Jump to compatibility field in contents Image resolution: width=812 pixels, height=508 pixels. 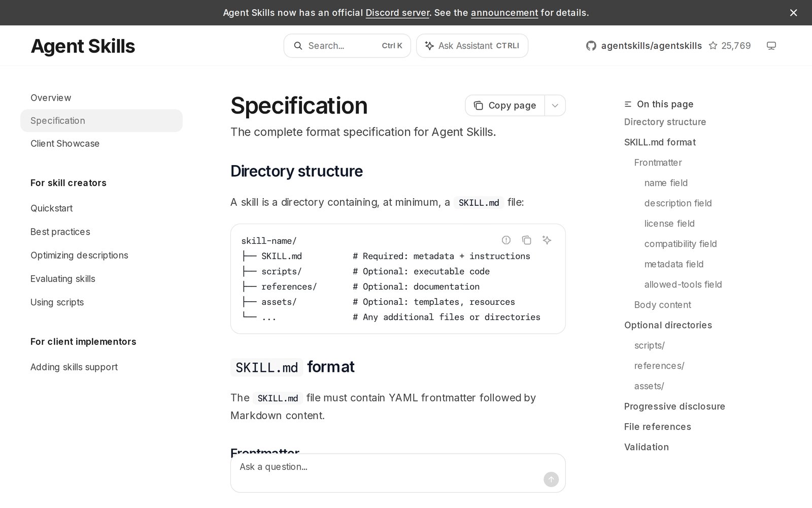tap(681, 244)
